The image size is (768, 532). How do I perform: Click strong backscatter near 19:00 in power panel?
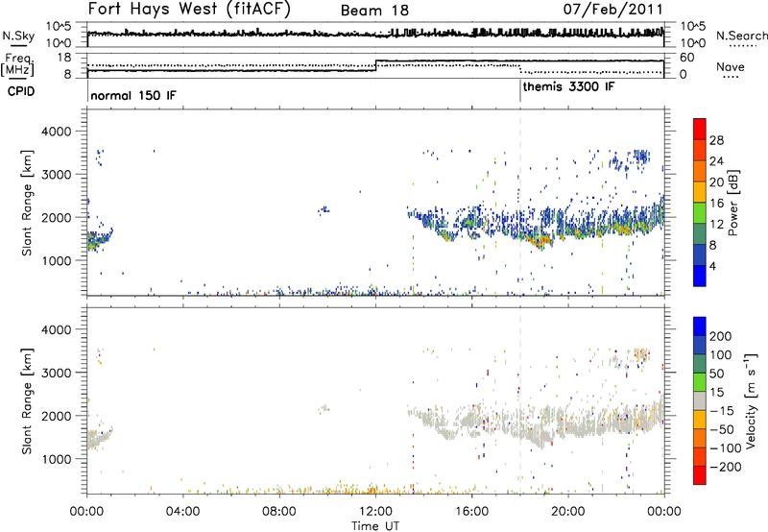coord(541,241)
